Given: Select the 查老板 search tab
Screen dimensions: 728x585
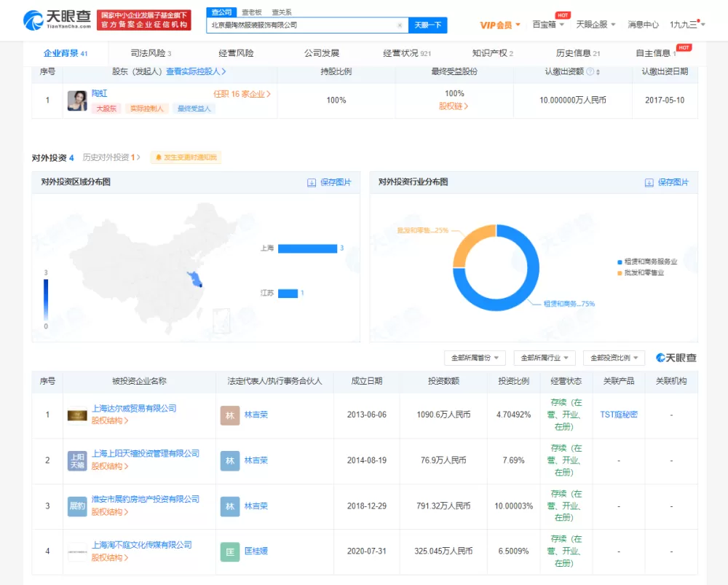Looking at the screenshot, I should pos(252,12).
